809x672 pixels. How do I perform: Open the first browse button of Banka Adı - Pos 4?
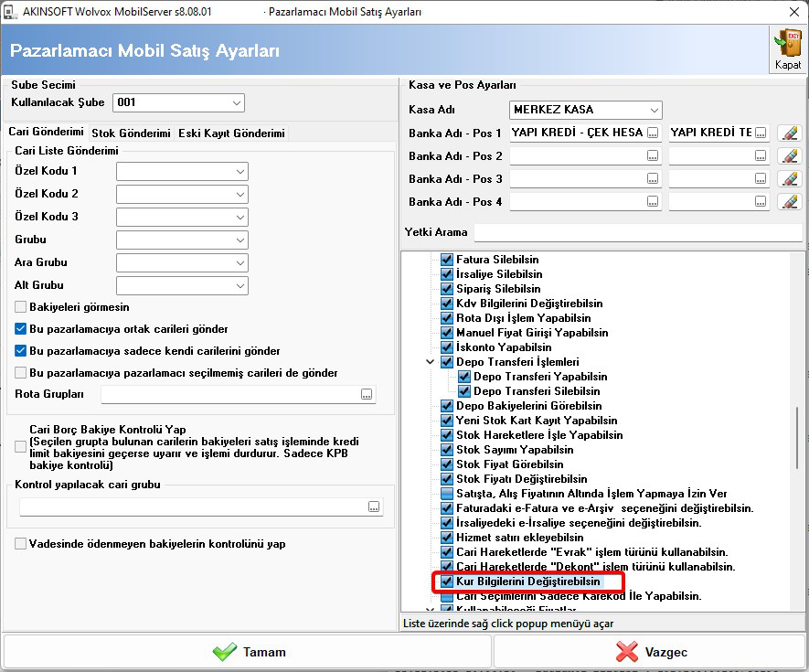point(653,201)
